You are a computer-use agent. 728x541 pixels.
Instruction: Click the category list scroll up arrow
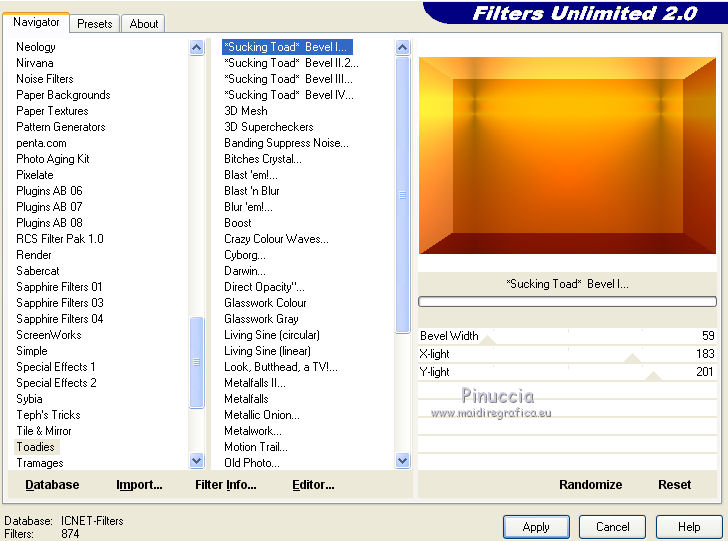(x=197, y=47)
